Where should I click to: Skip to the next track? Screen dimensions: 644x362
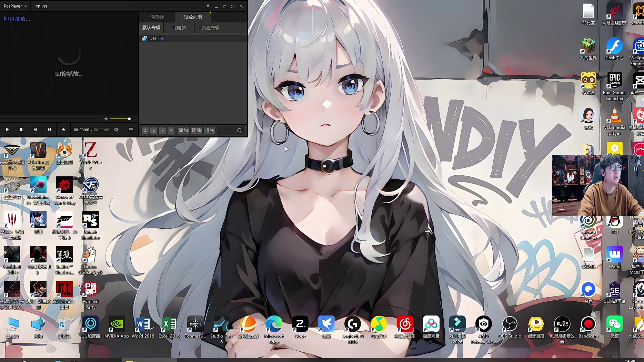(x=49, y=130)
